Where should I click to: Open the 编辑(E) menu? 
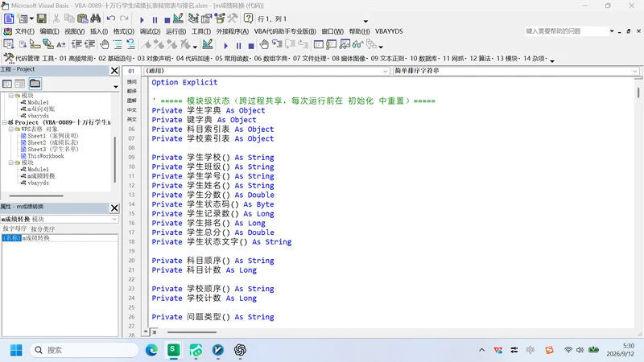tap(49, 31)
